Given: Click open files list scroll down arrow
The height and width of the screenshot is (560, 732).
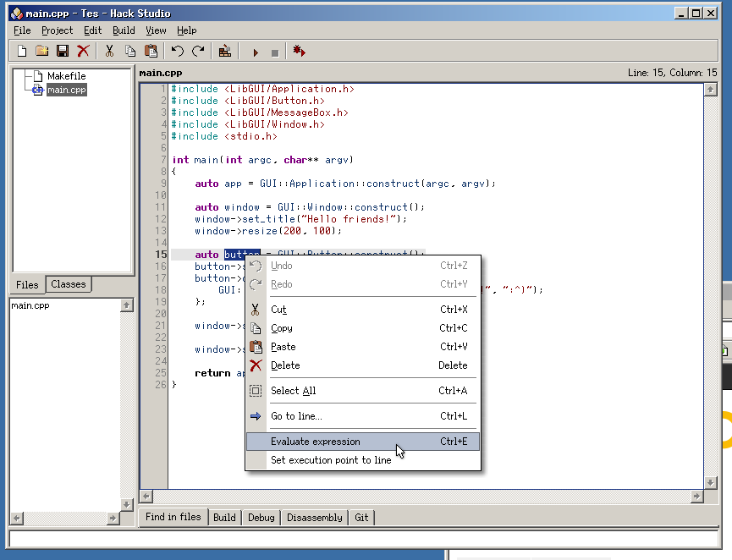Looking at the screenshot, I should point(126,504).
